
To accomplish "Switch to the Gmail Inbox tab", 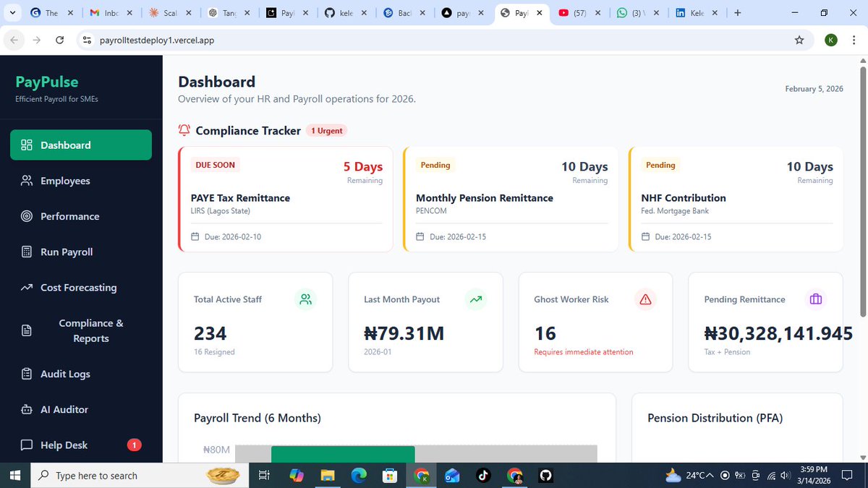I will [x=110, y=13].
